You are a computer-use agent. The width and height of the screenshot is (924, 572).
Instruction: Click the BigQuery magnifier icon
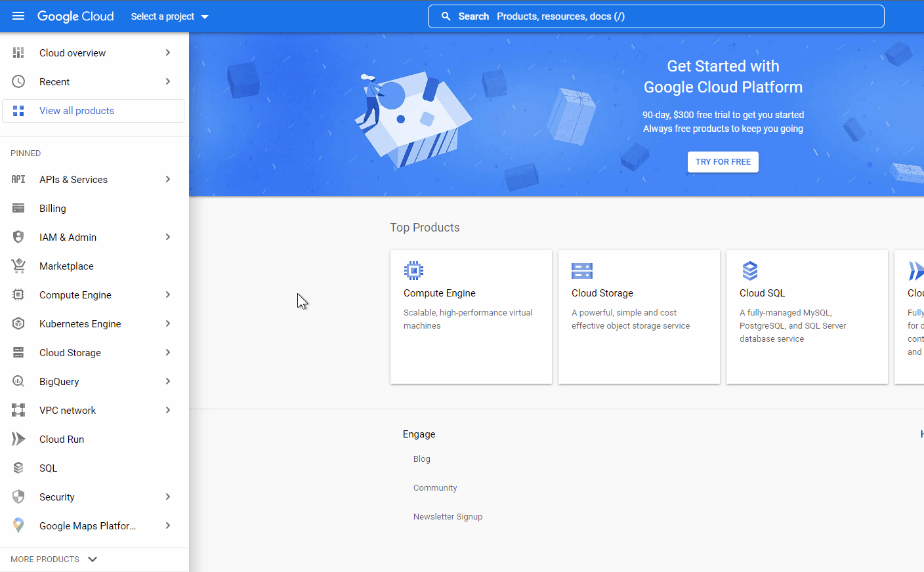click(18, 382)
